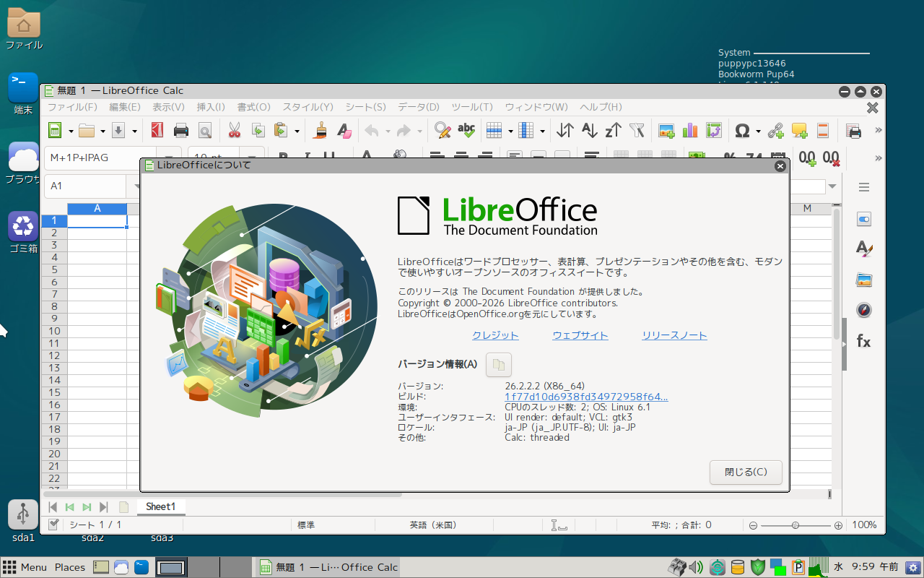Viewport: 924px width, 578px height.
Task: Select the Sheet1 tab
Action: [x=160, y=506]
